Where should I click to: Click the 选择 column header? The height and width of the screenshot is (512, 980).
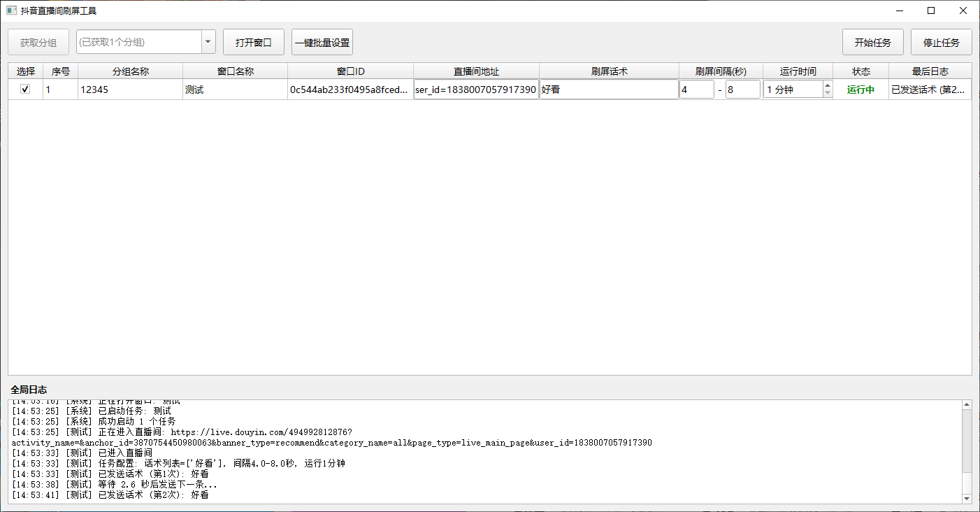[x=26, y=71]
